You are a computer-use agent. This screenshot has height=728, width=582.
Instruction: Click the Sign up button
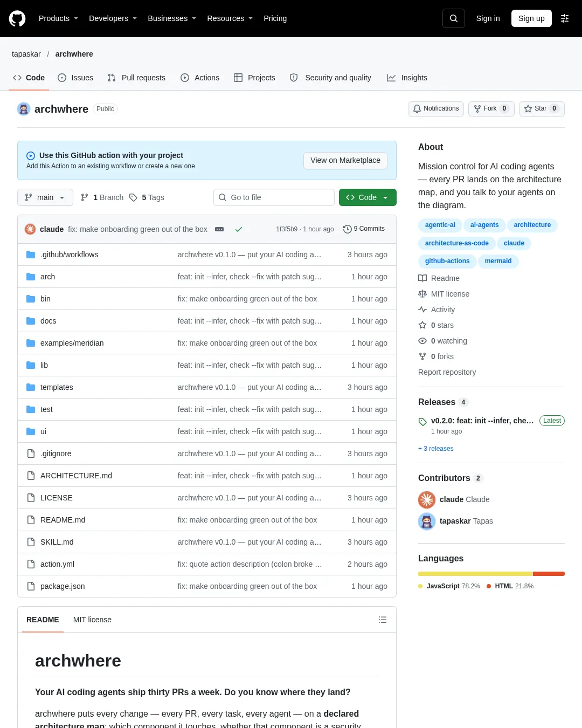(x=531, y=18)
